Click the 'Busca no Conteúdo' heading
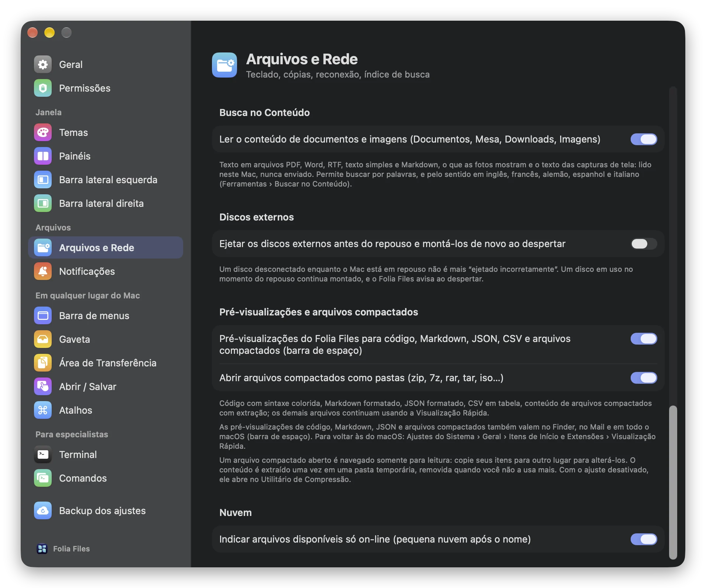Screen dimensions: 706x588 [x=264, y=113]
